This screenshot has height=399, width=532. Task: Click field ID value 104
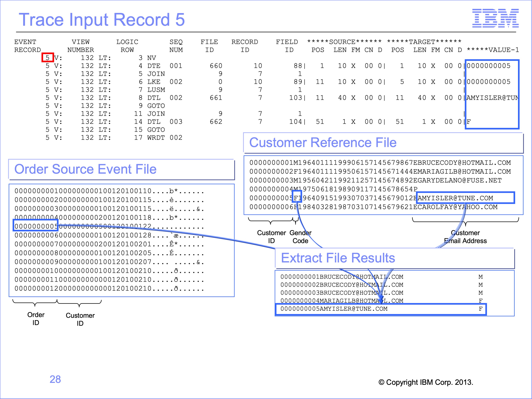click(296, 122)
